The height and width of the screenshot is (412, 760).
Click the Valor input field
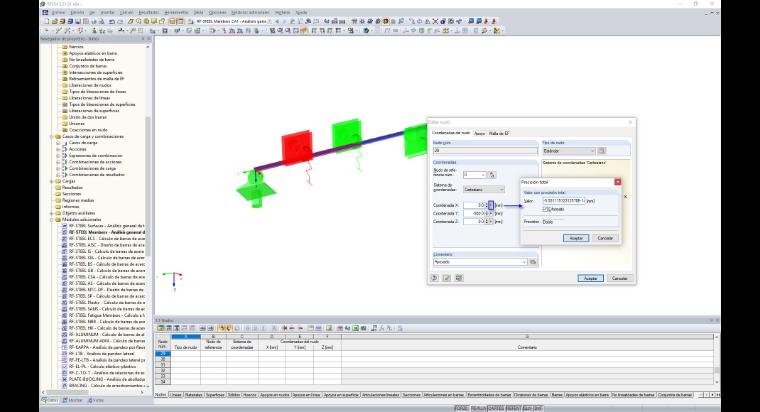point(564,201)
